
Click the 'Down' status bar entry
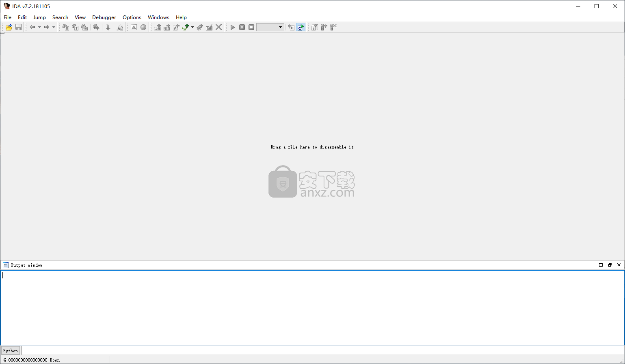click(55, 360)
